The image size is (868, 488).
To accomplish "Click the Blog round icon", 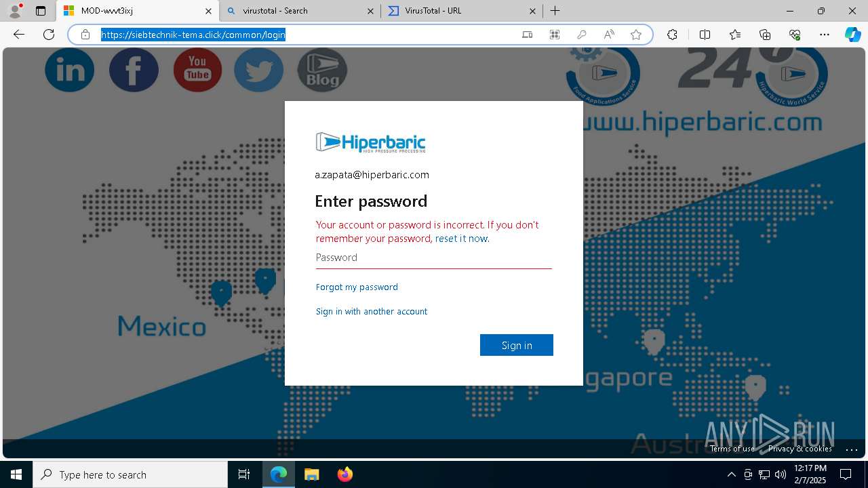I will [322, 70].
